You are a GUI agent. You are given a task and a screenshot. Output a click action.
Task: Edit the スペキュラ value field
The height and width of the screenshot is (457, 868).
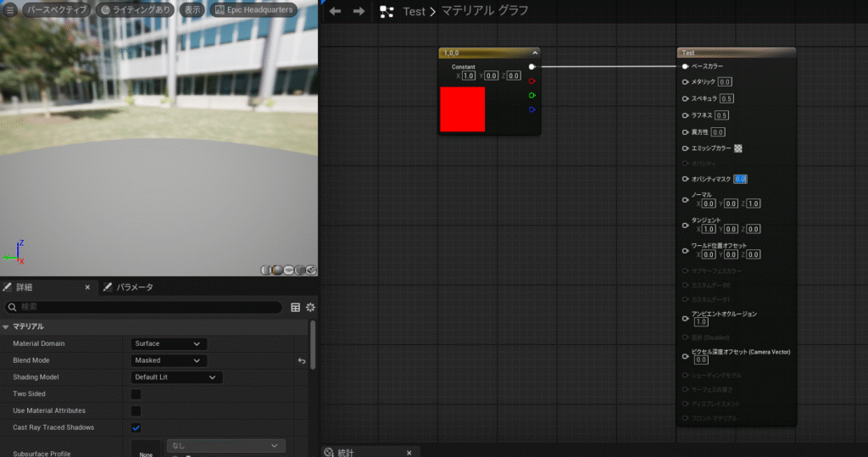click(x=726, y=98)
